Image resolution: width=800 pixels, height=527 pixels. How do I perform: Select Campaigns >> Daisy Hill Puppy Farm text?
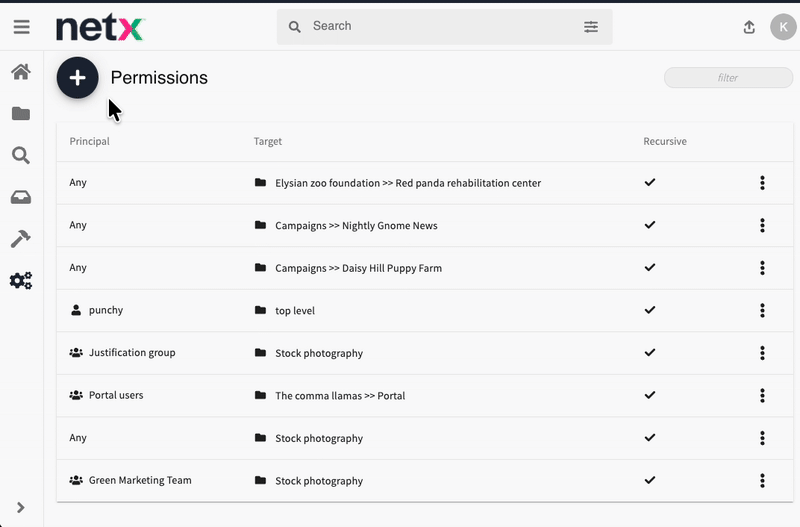click(358, 268)
